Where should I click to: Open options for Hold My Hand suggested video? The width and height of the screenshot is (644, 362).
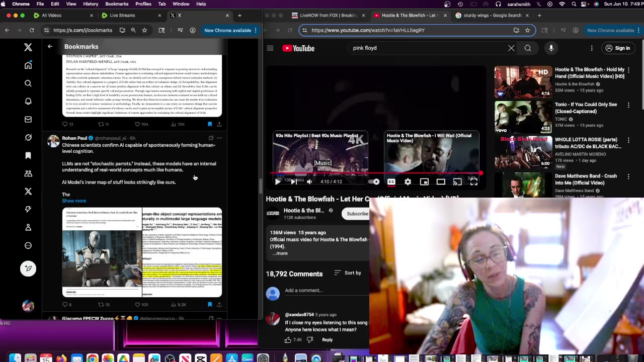628,70
